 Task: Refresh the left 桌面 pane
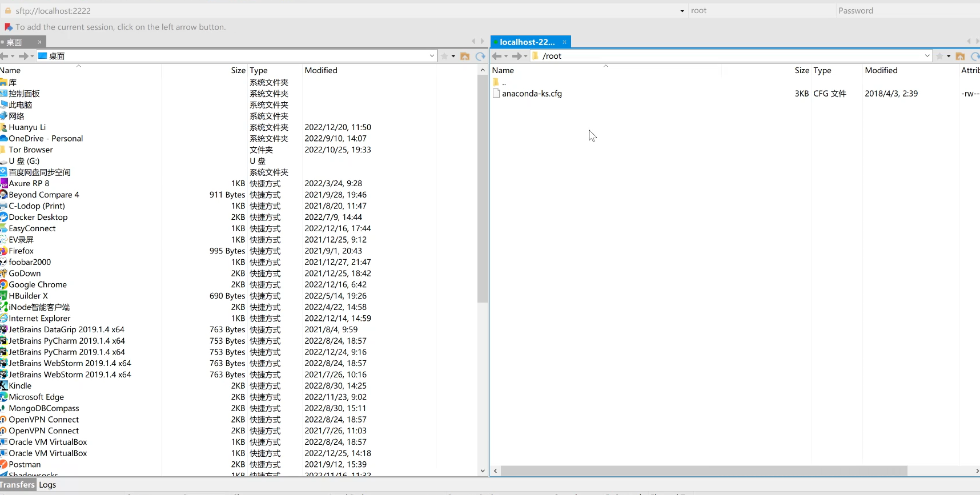point(480,56)
